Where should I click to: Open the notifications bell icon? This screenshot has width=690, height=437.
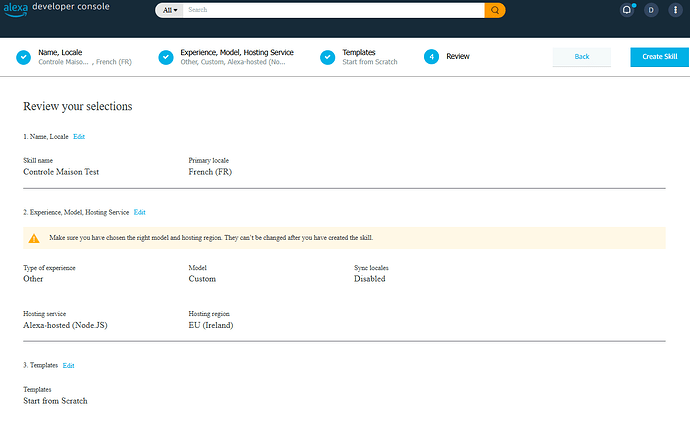tap(627, 10)
